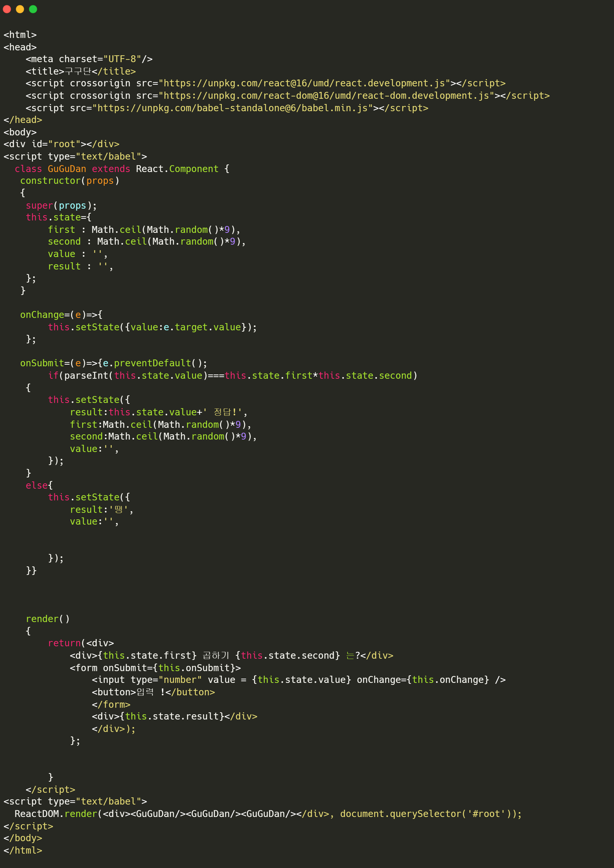Click the super(props); line
This screenshot has width=614, height=868.
[61, 206]
